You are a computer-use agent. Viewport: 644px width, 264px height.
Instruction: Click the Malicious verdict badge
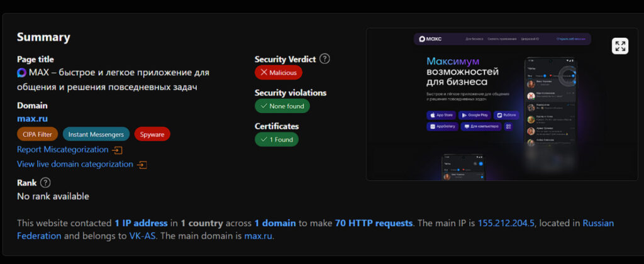[x=279, y=73]
